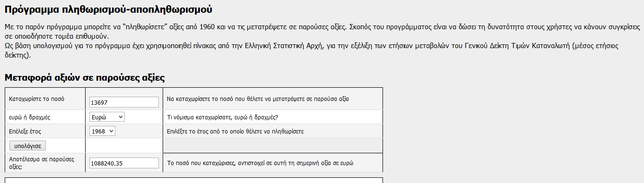Click the hint Τι νόμισμα καταχωρίσατε
The height and width of the screenshot is (183, 644).
tap(223, 117)
